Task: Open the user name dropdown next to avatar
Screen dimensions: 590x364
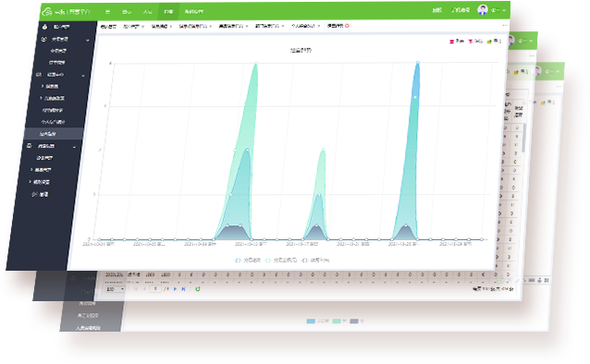Action: pyautogui.click(x=498, y=10)
